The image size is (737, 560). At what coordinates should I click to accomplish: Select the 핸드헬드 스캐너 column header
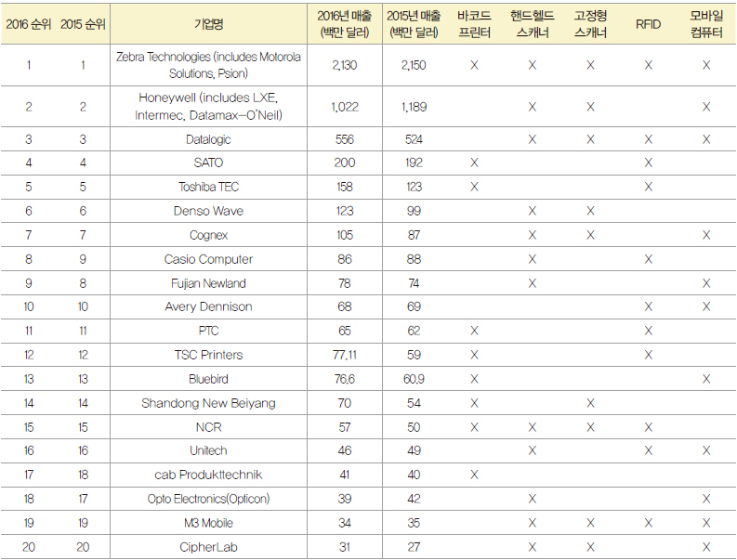tap(532, 24)
